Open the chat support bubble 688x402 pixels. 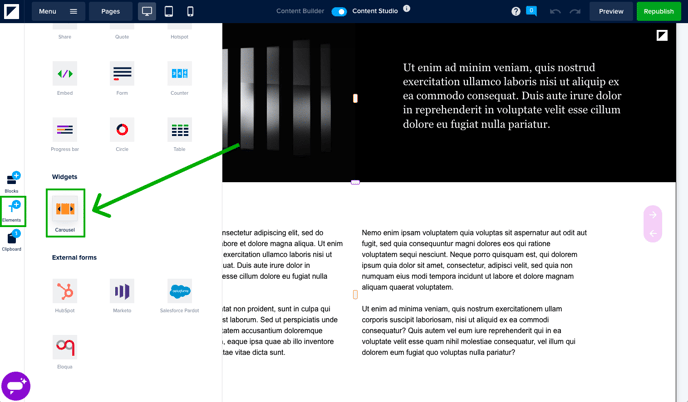coord(15,385)
